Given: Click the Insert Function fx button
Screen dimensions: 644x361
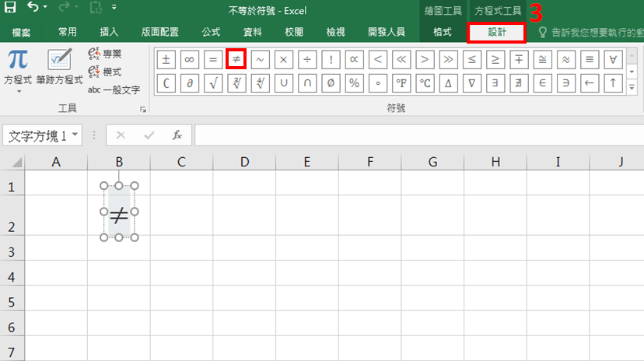Looking at the screenshot, I should coord(177,135).
